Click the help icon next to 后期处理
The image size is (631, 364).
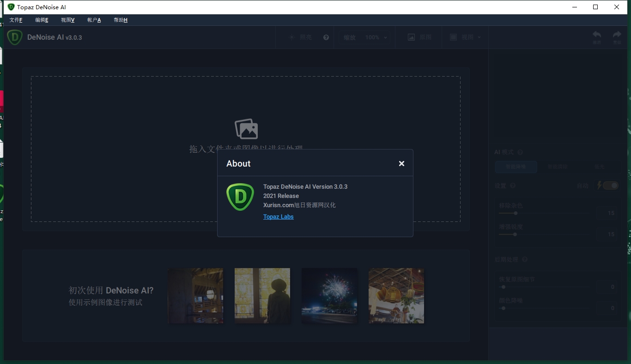(x=525, y=260)
